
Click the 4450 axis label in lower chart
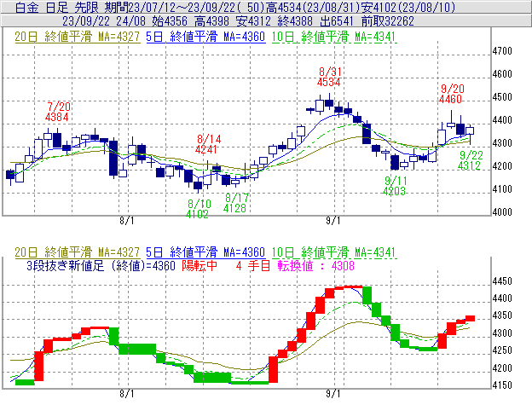(x=502, y=281)
